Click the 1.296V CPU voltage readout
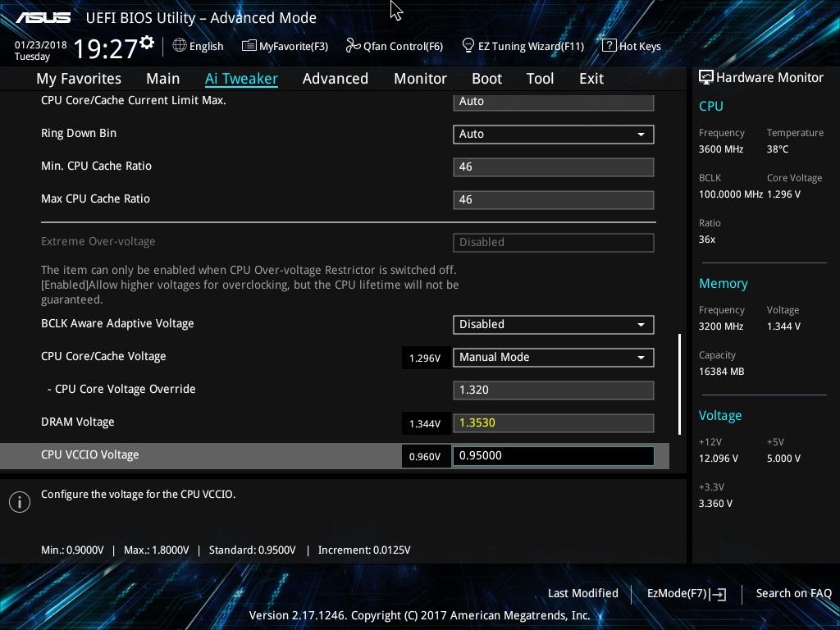This screenshot has width=840, height=630. 425,358
